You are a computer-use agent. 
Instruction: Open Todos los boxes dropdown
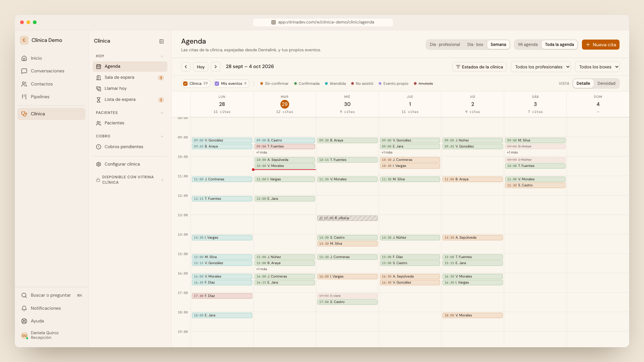click(597, 67)
